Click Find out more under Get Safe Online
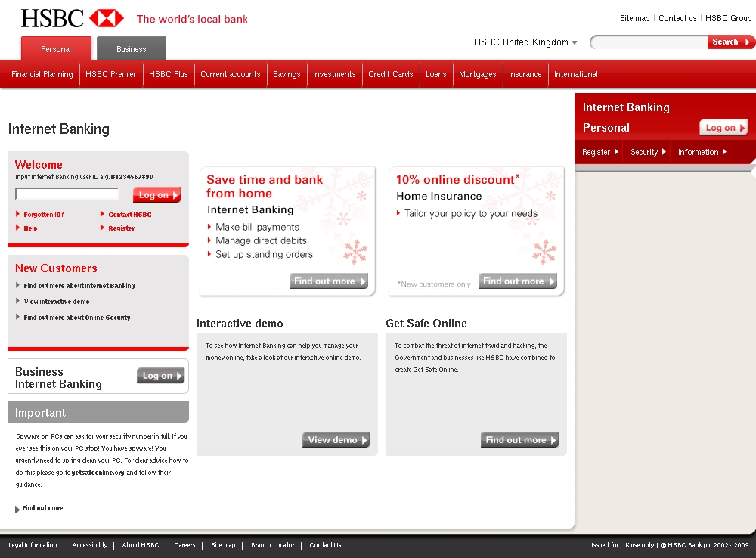Image resolution: width=756 pixels, height=558 pixels. point(519,440)
